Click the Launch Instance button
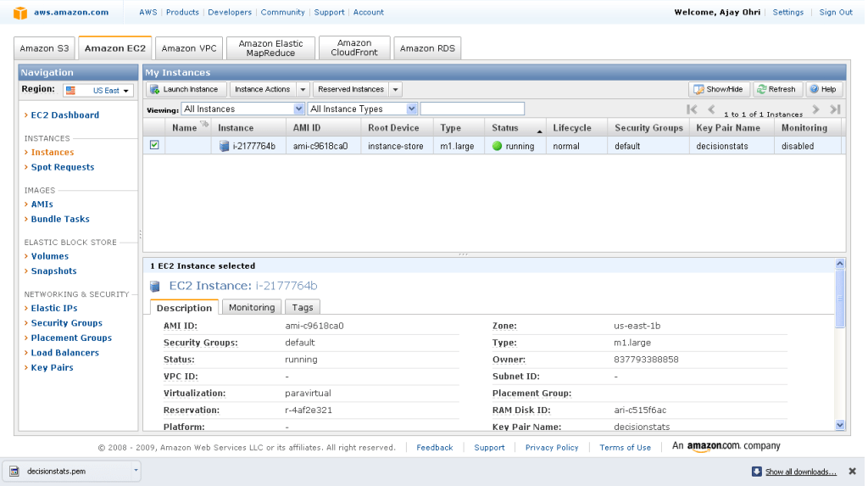868x486 pixels. point(185,89)
